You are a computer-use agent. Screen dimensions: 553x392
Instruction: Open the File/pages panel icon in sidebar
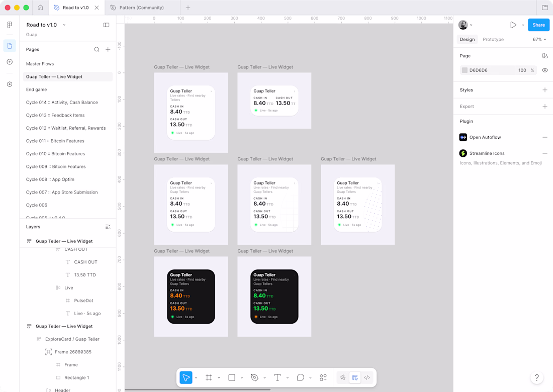pyautogui.click(x=10, y=46)
